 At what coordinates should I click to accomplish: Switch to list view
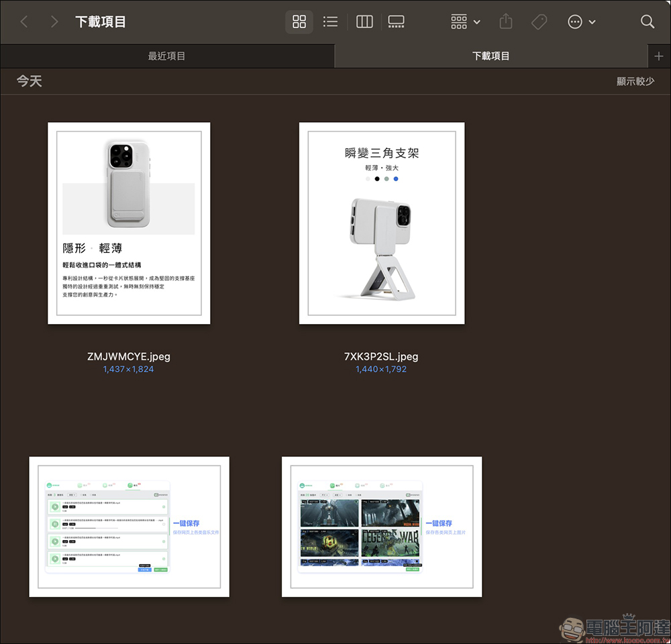[330, 21]
